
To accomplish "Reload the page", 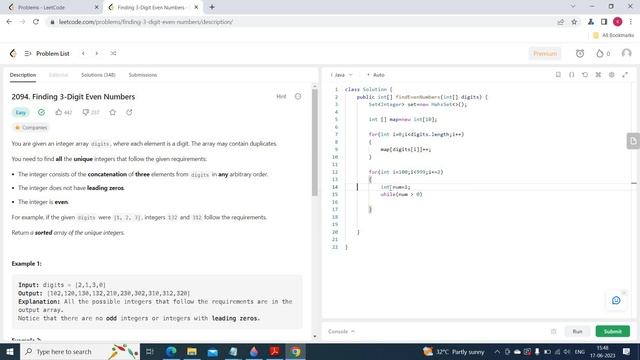I will 36,22.
